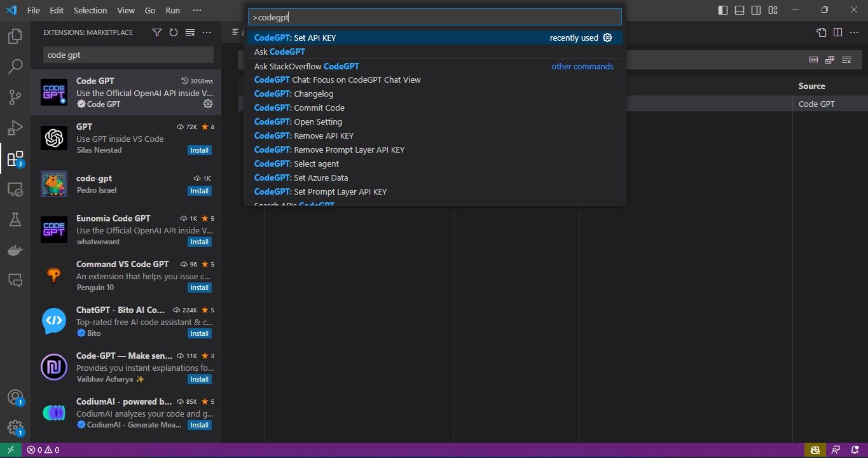Click the filter Extensions icon

[x=156, y=32]
